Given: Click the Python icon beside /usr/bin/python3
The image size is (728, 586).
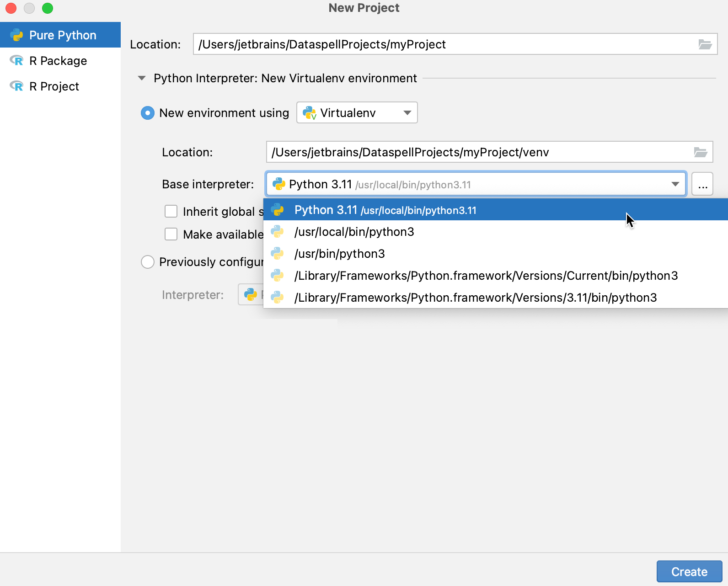Looking at the screenshot, I should 278,254.
